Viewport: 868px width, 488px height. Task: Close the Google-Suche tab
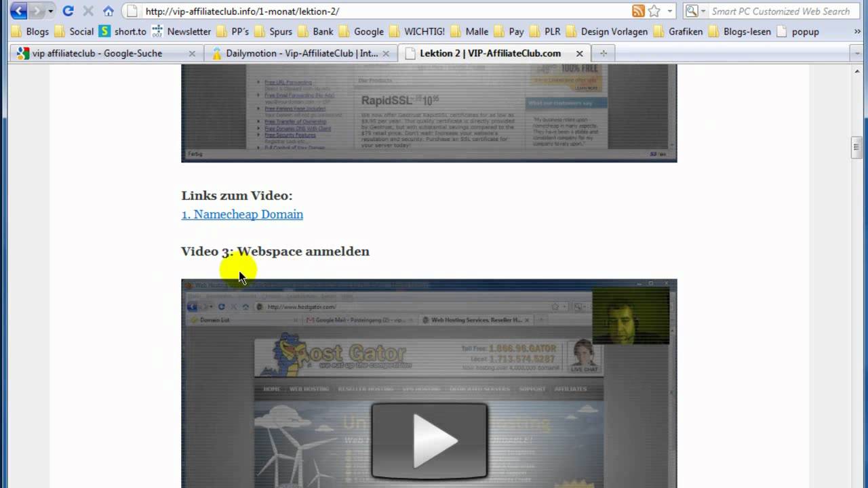(x=191, y=54)
